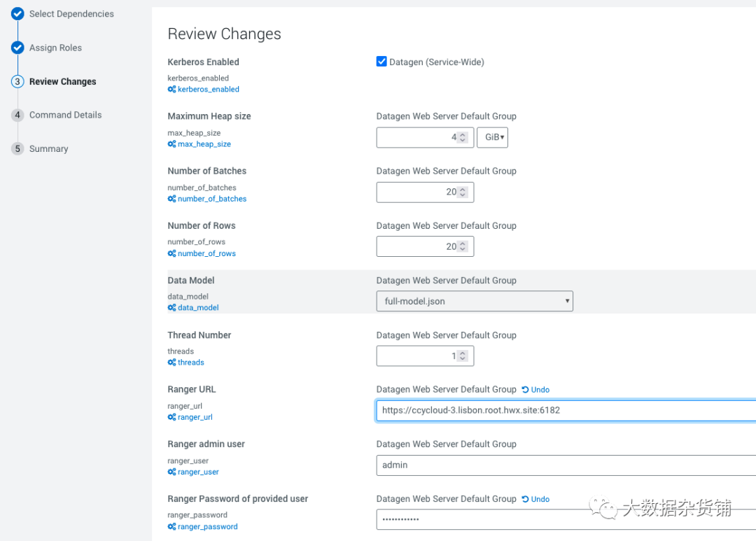Click into the Ranger password field
Viewport: 756px width, 541px height.
(x=566, y=520)
